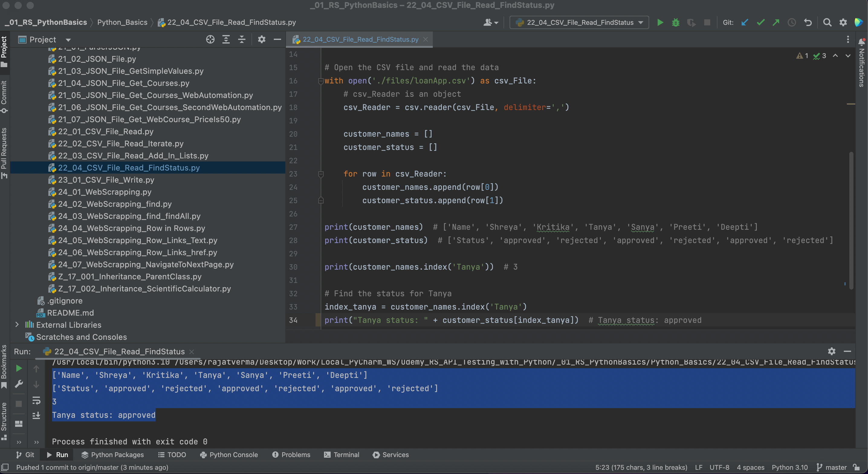Viewport: 868px width, 474px height.
Task: Expand External Libraries node
Action: click(17, 325)
